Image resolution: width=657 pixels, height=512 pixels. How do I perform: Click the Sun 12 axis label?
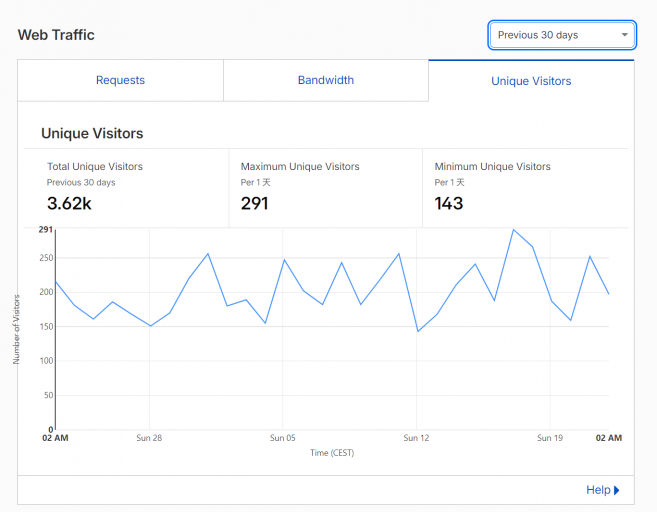(416, 438)
